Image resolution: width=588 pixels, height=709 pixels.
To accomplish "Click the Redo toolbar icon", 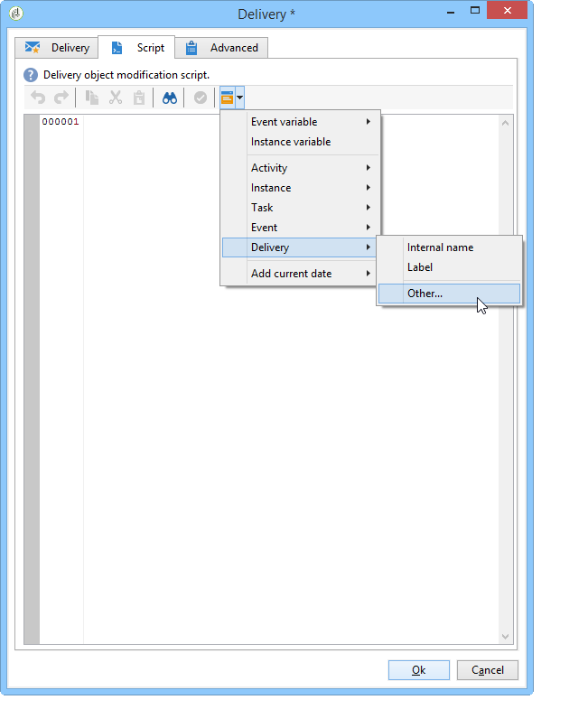I will (x=61, y=98).
